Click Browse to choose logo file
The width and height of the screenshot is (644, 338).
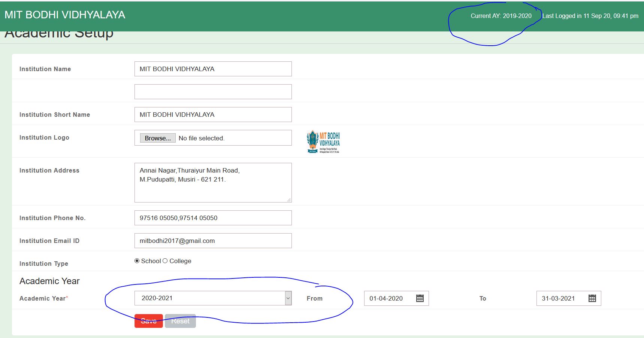click(158, 138)
